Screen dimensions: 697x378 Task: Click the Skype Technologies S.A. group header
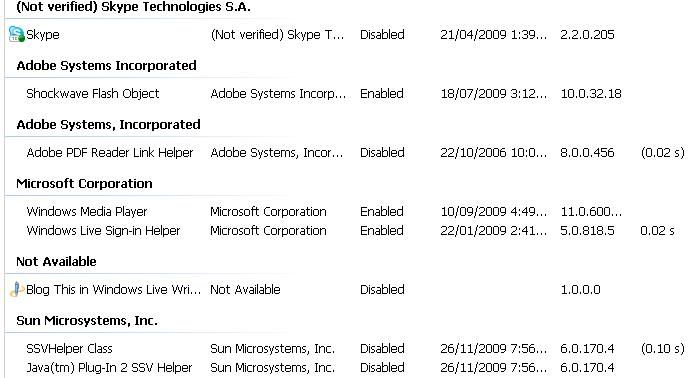pyautogui.click(x=133, y=7)
